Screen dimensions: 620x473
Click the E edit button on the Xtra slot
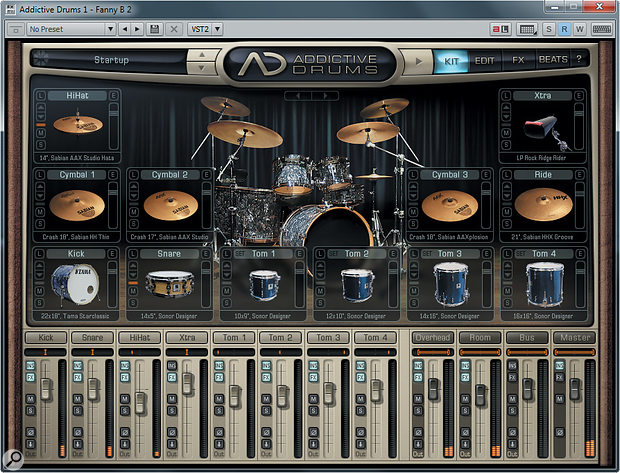tap(578, 96)
